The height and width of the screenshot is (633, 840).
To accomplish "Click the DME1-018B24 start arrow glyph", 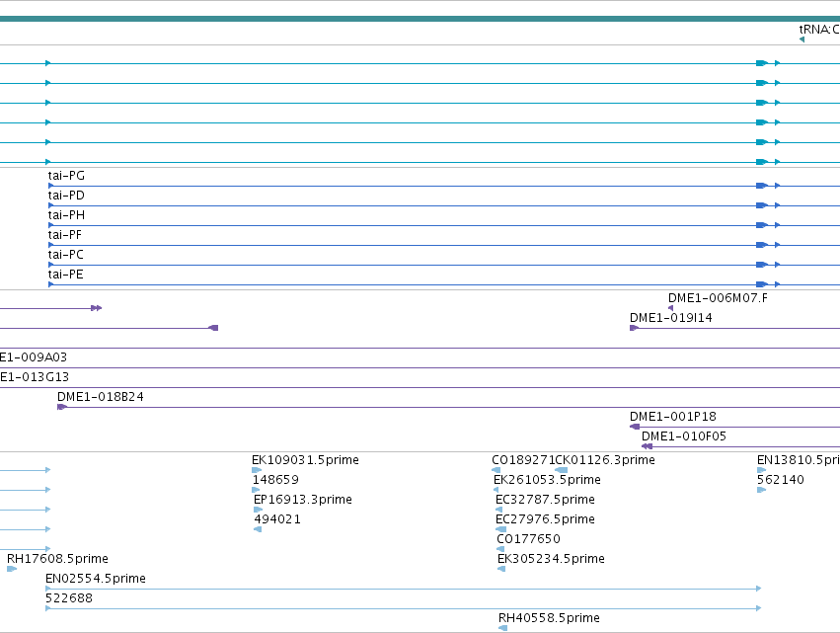I will point(61,407).
